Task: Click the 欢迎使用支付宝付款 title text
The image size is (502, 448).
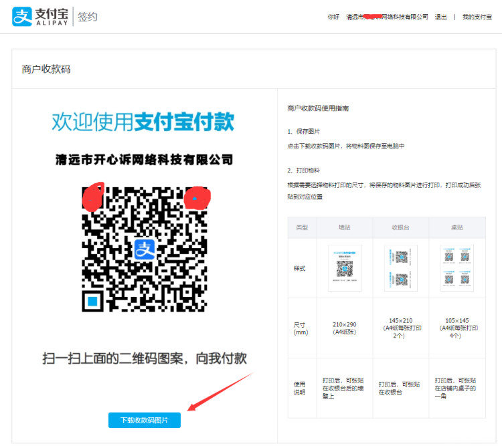Action: [143, 122]
